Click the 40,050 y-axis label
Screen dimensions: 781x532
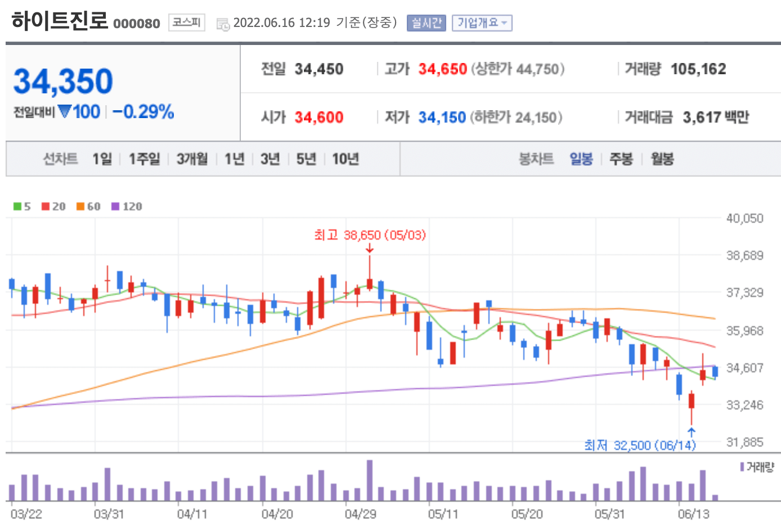744,218
